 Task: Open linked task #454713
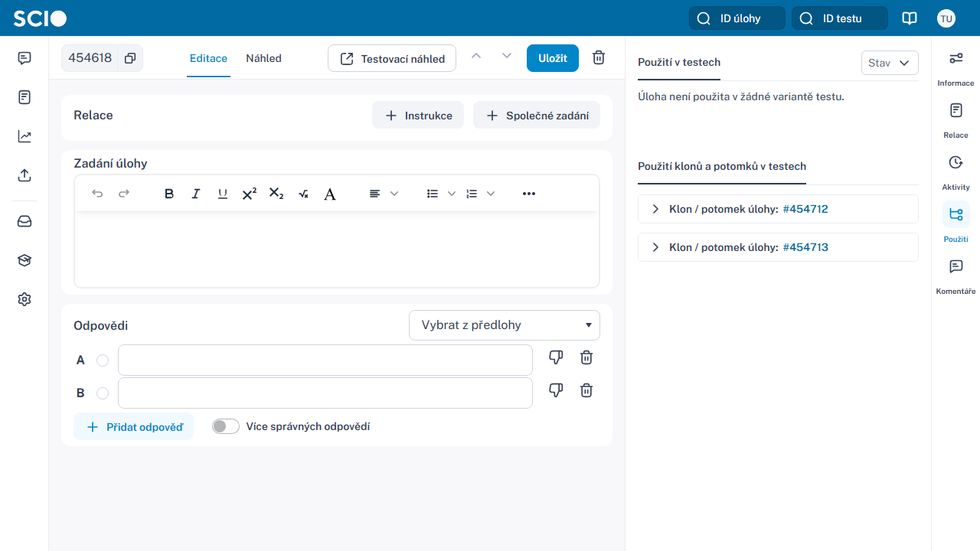click(805, 247)
